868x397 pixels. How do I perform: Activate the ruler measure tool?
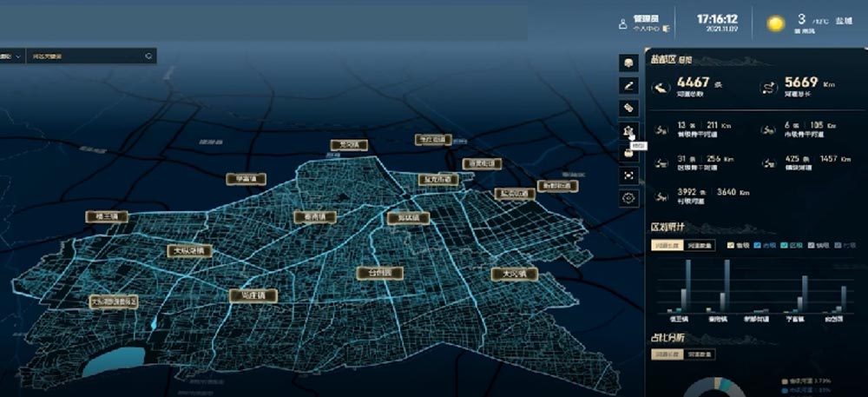click(629, 108)
